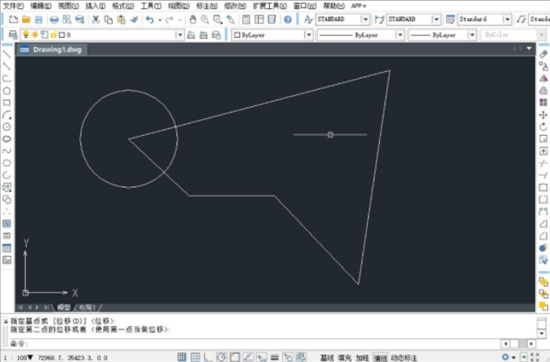Open the text style manager icon
Viewport: 550px width, 362px height.
[308, 19]
